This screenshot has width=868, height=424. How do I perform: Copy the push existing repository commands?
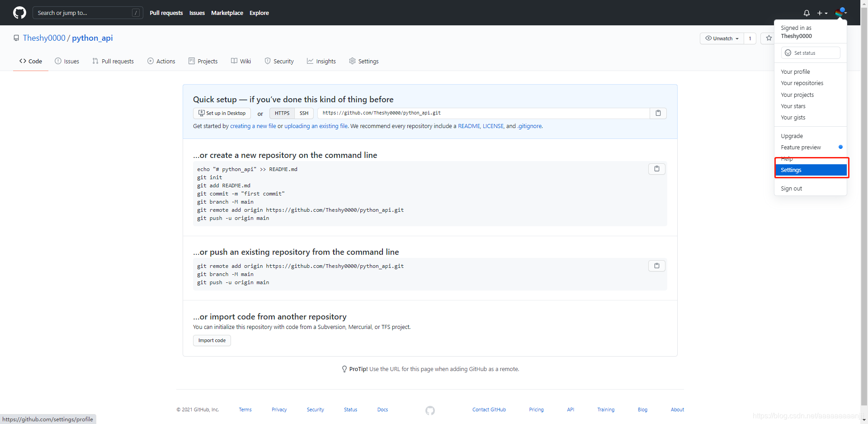tap(657, 266)
